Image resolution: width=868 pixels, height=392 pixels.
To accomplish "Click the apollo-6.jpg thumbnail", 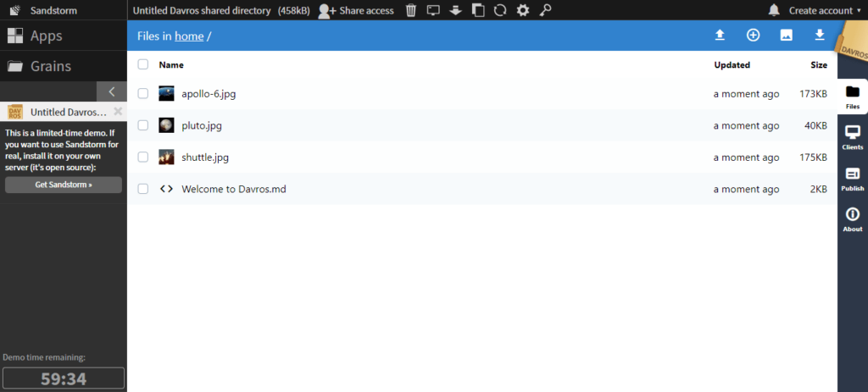I will 167,93.
